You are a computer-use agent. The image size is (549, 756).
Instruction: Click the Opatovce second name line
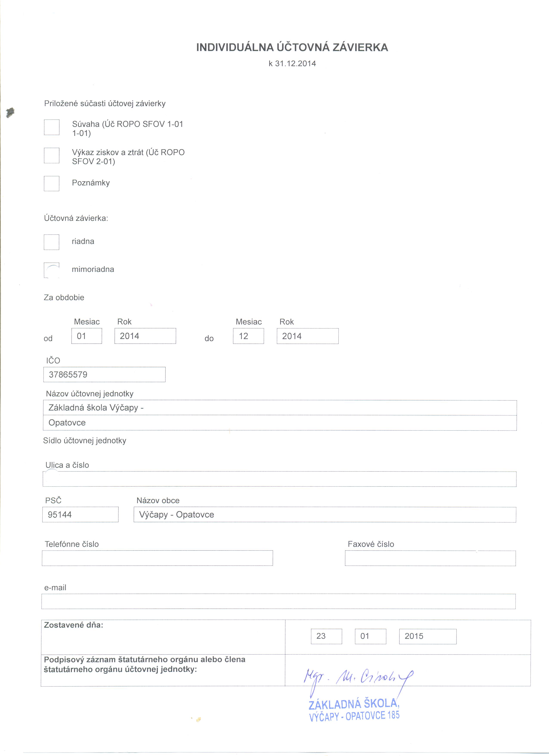click(280, 423)
